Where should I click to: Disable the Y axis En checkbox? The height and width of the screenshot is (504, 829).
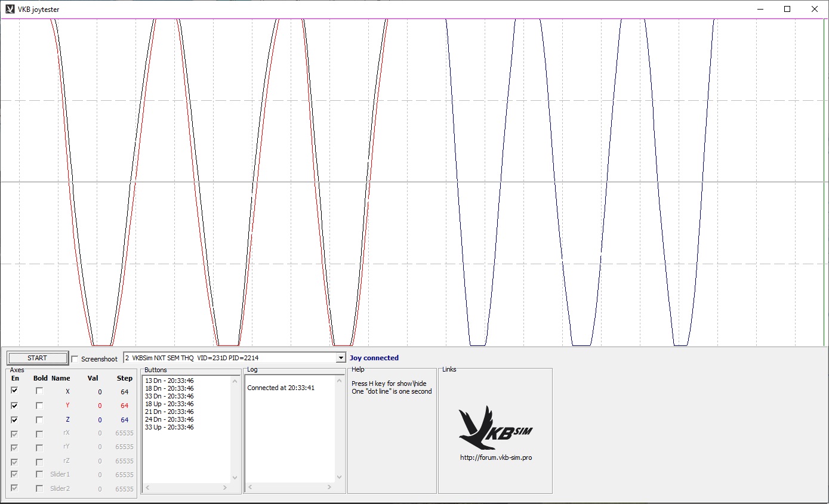click(x=14, y=405)
